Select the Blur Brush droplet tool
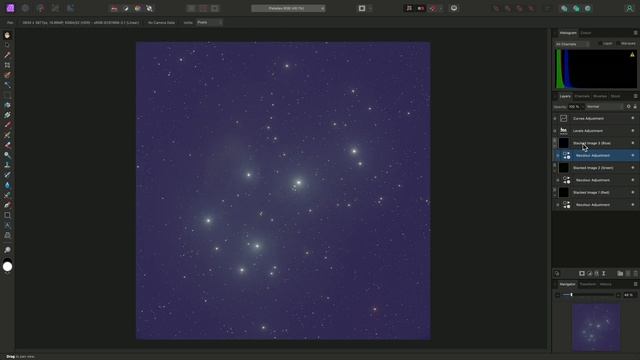 click(7, 185)
